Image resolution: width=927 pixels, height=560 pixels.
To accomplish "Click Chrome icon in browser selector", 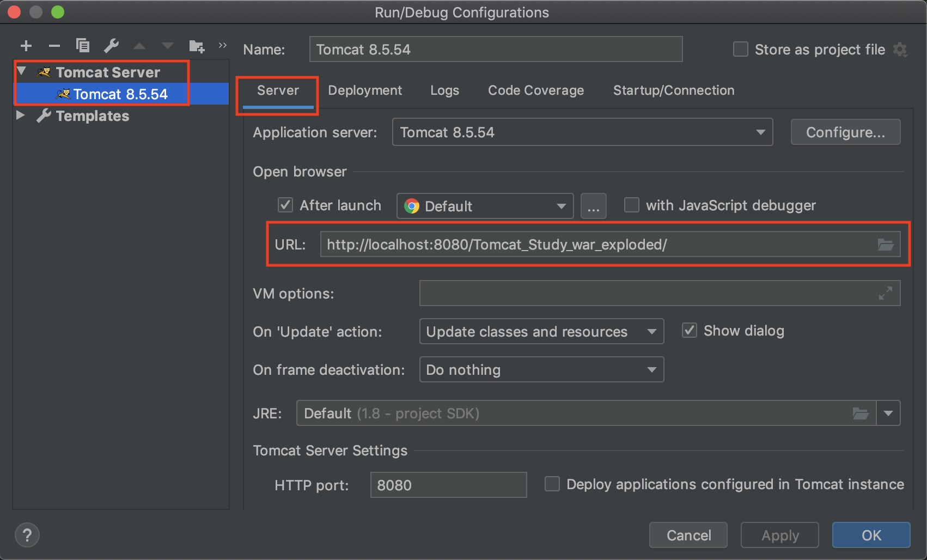I will coord(412,206).
